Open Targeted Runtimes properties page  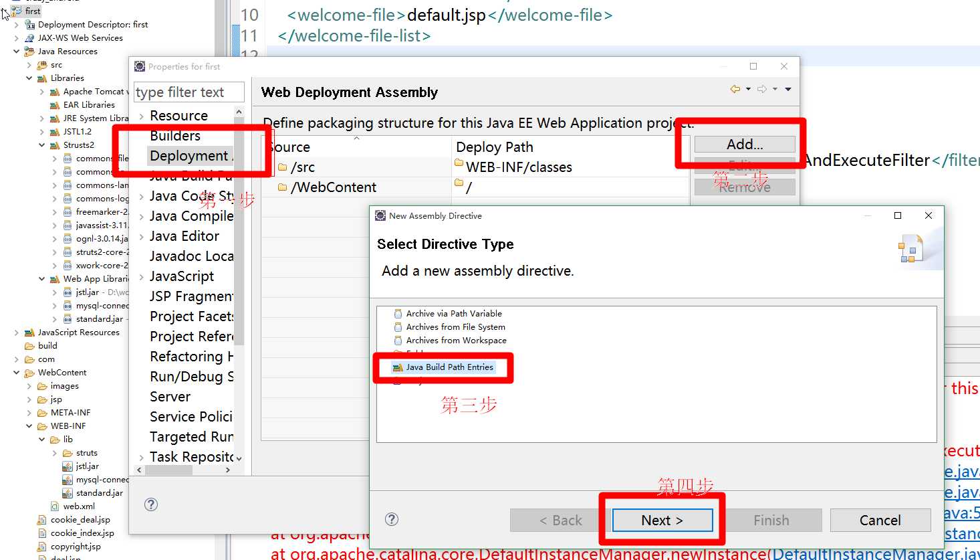191,437
